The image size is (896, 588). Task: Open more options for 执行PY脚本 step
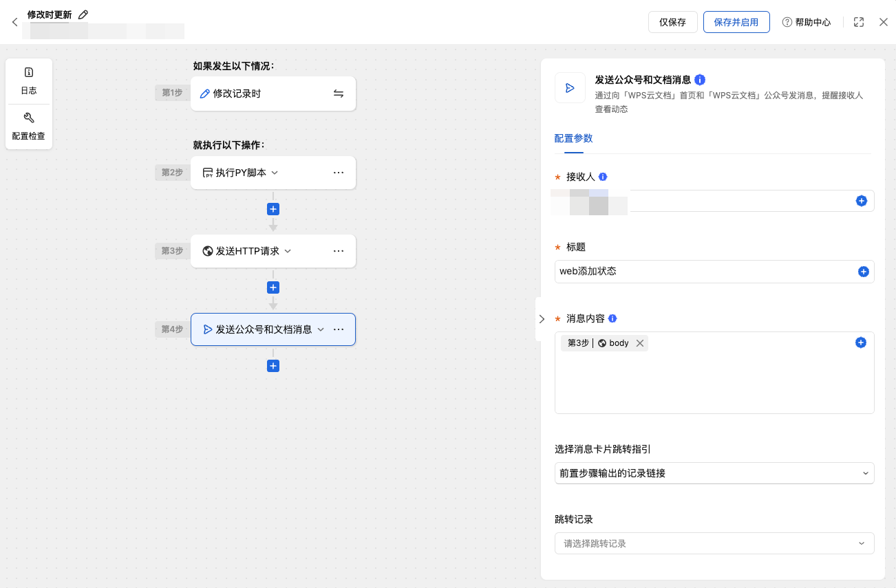339,173
